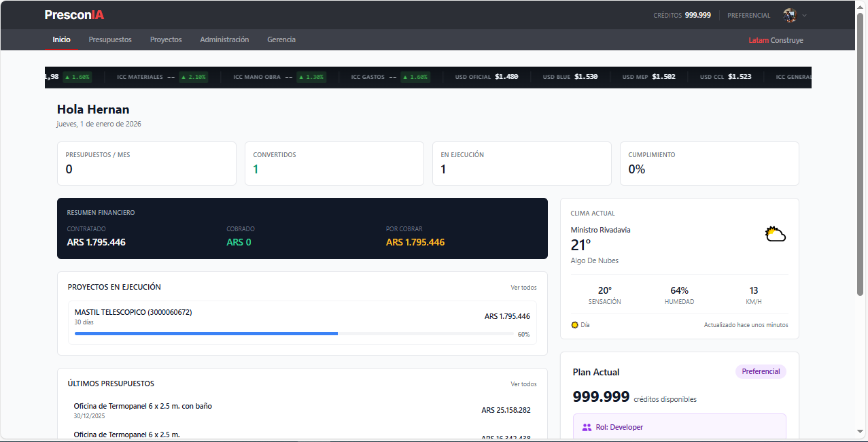The width and height of the screenshot is (868, 442).
Task: Click the 1.30% arrow badge on ICC MANO OBRA
Action: (311, 77)
